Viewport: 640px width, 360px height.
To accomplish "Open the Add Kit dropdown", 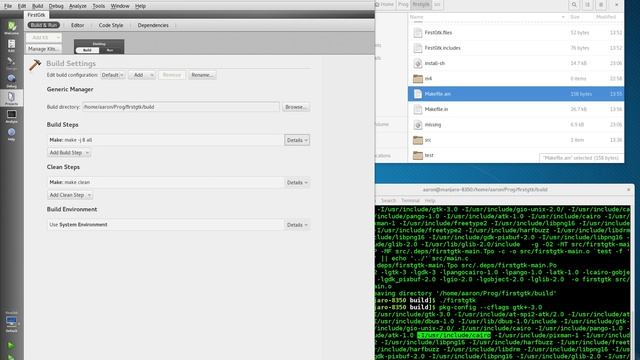I will 44,37.
